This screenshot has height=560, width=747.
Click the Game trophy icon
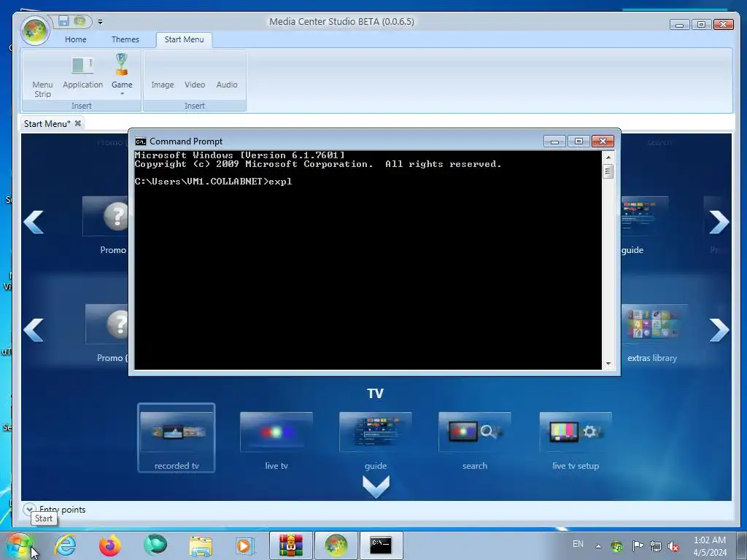(x=122, y=65)
